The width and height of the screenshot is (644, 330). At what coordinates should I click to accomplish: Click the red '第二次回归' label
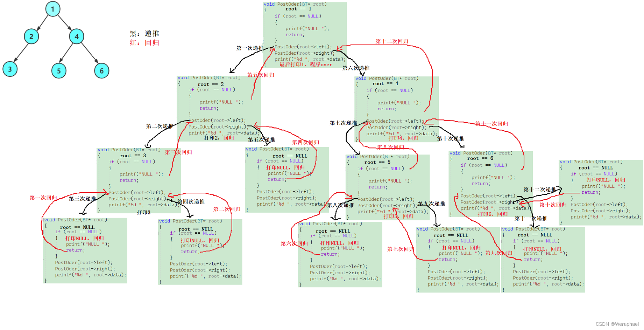tap(227, 209)
